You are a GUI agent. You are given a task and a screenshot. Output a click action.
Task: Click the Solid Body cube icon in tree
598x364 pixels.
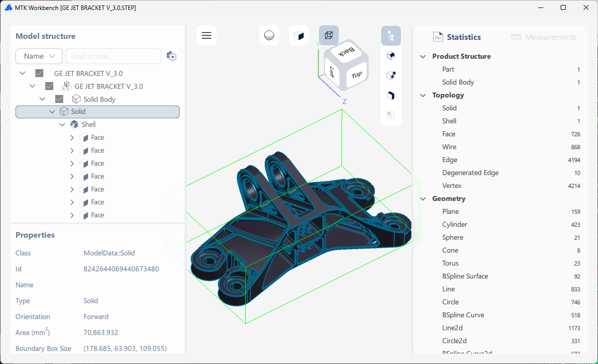pos(77,99)
